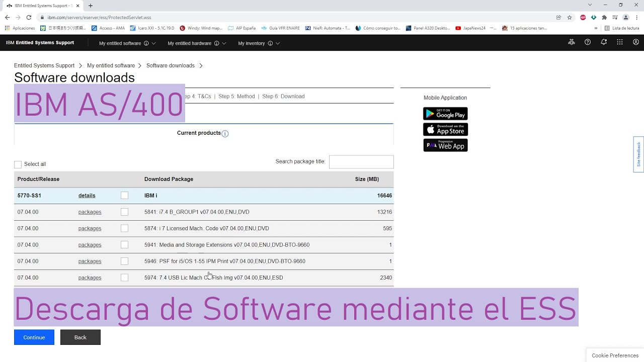The width and height of the screenshot is (644, 362).
Task: Click info icon next to My entitled hardware
Action: pos(217,43)
